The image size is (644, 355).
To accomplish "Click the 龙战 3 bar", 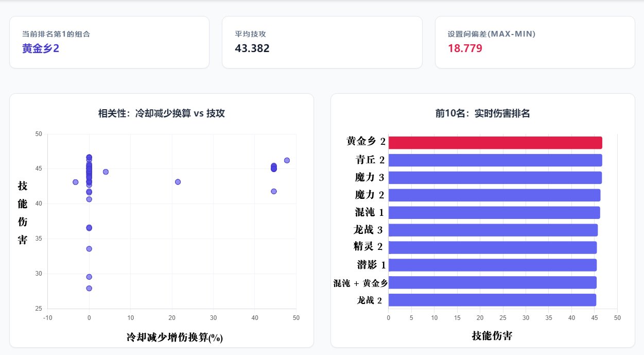I will coord(492,230).
